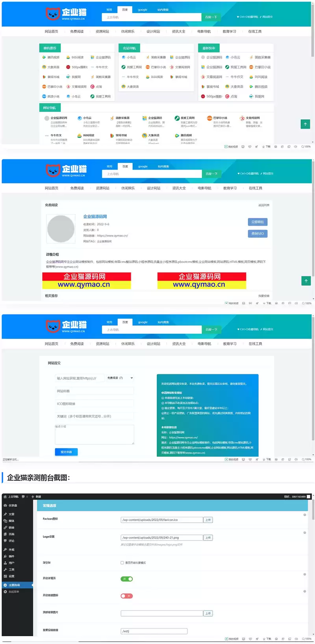Click URL input 输入网址获取,需带http(s)://
Viewport: 315px width, 644px height.
[x=80, y=378]
